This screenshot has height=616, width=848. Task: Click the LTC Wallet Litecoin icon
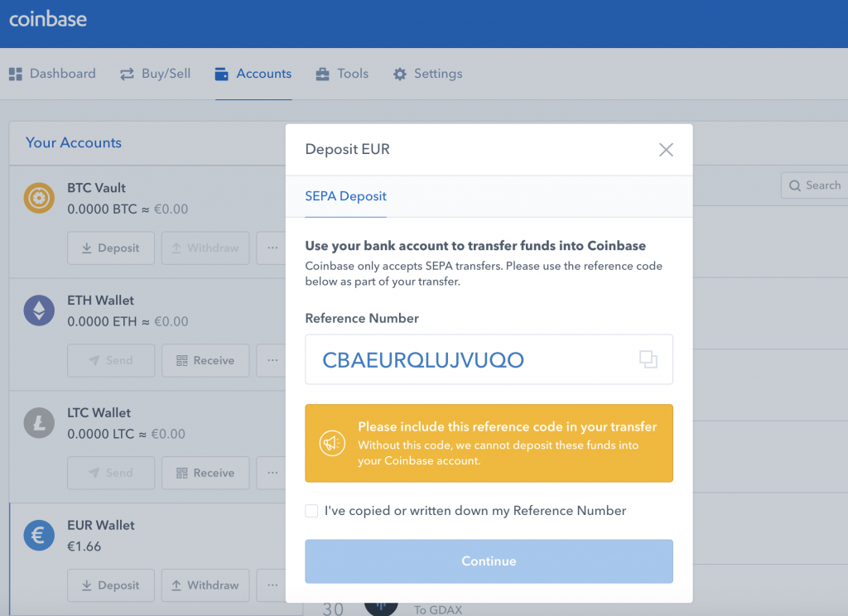(x=39, y=423)
